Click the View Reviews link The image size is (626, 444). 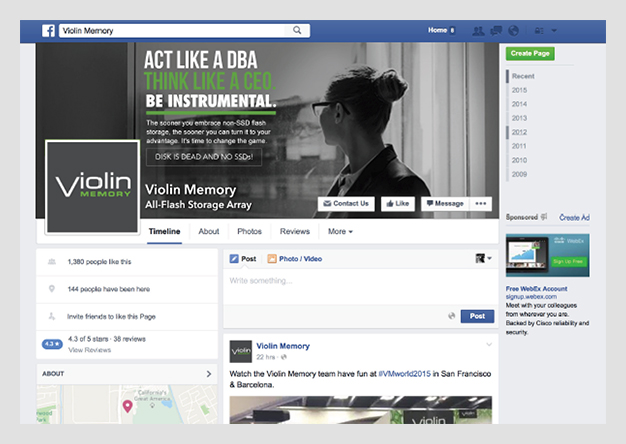click(89, 350)
